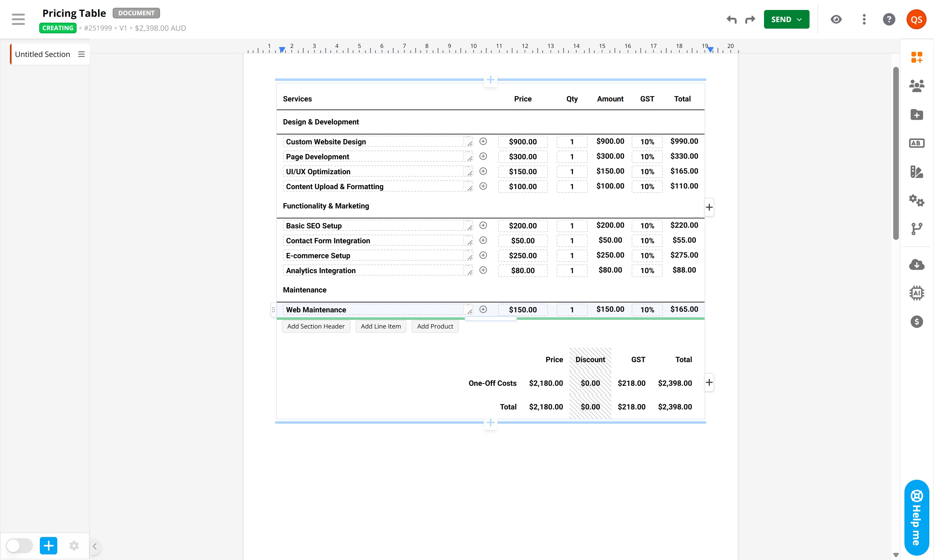Image resolution: width=934 pixels, height=560 pixels.
Task: Toggle document preview with eye icon
Action: (836, 19)
